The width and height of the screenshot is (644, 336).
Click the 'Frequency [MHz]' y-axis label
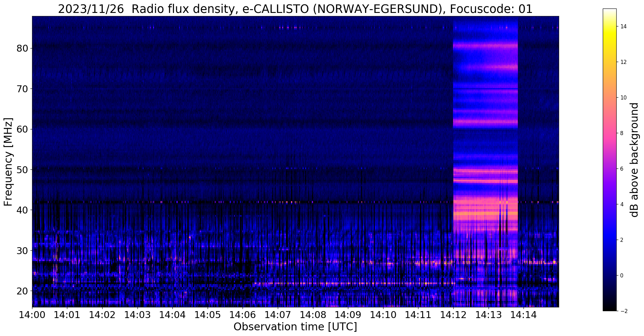[8, 162]
